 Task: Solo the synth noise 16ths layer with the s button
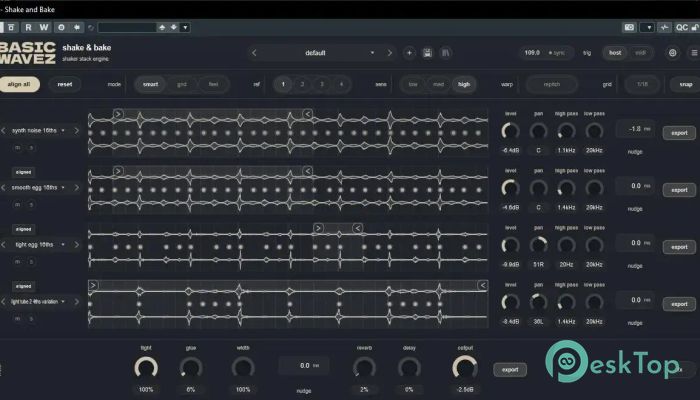tap(31, 148)
